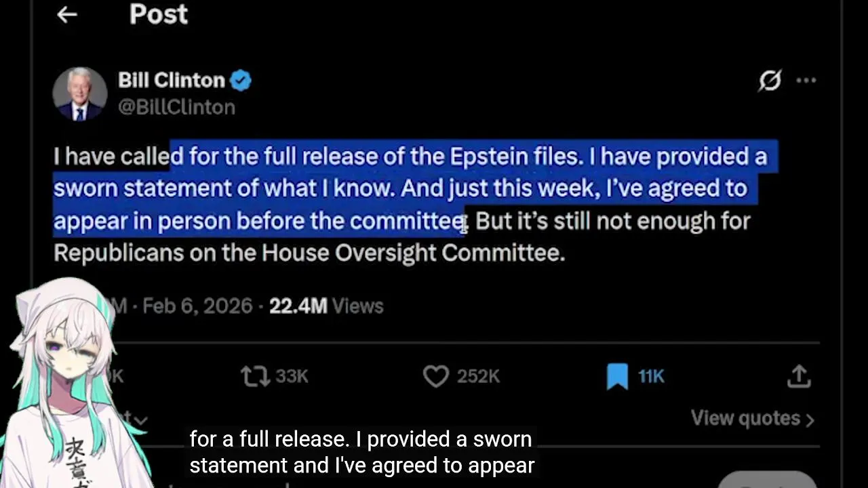Click the share upload icon
The height and width of the screenshot is (488, 868).
[x=799, y=376]
